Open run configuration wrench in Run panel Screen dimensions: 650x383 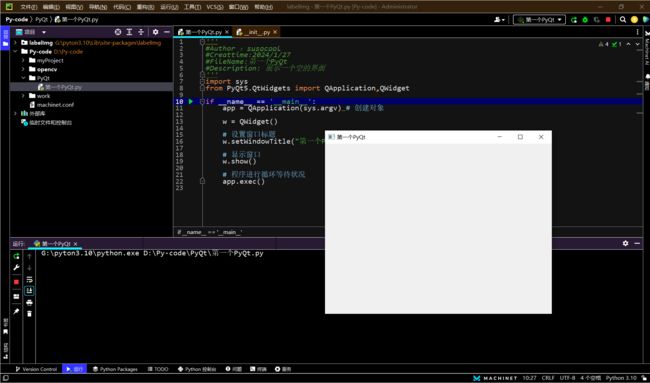click(16, 268)
